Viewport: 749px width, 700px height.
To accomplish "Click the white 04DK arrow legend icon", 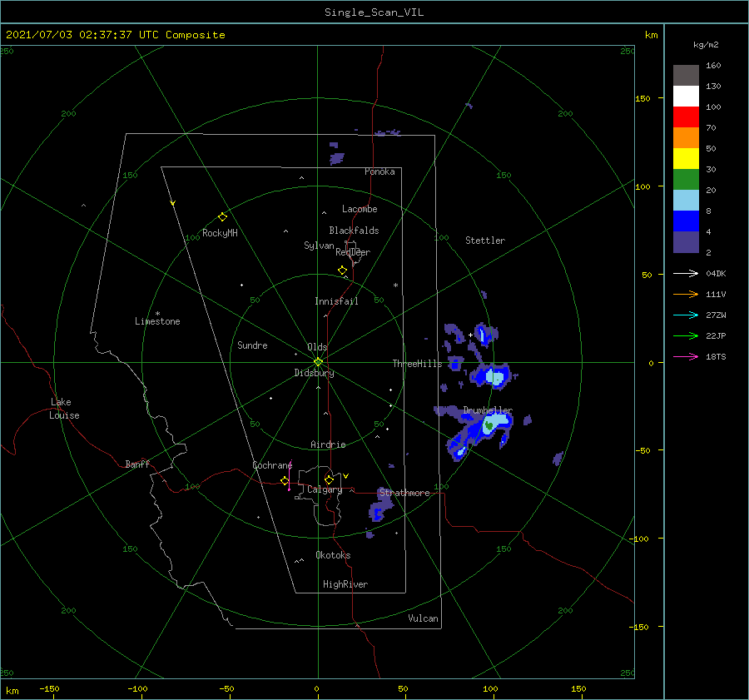I will (686, 273).
